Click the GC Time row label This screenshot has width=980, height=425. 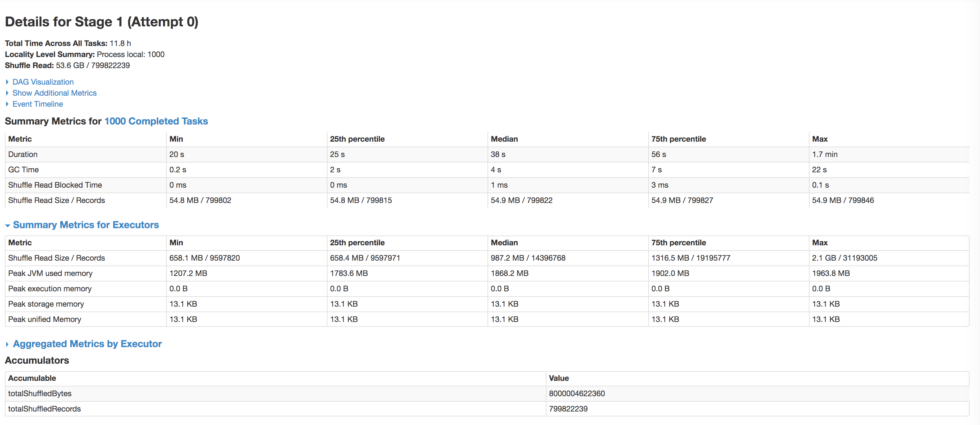tap(23, 170)
